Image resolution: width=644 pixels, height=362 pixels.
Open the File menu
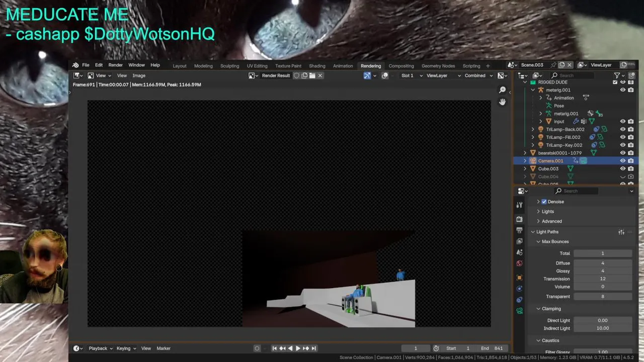(x=86, y=65)
